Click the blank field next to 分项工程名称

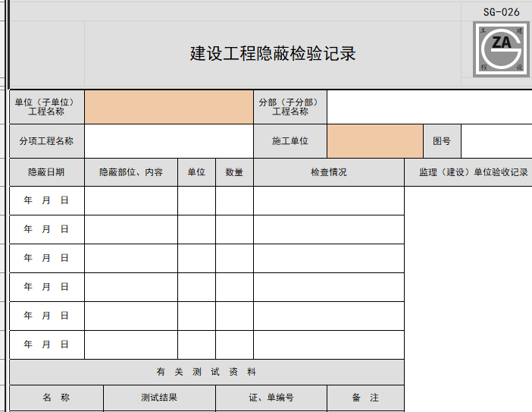pyautogui.click(x=169, y=141)
